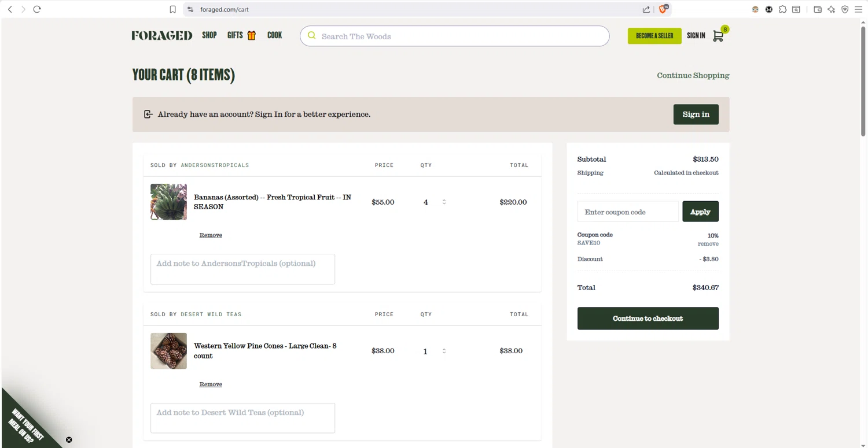868x448 pixels.
Task: Open the Bananas (Assorted) product title
Action: (273, 202)
